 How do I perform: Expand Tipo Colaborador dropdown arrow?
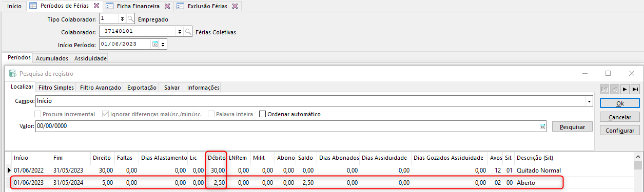pyautogui.click(x=122, y=19)
